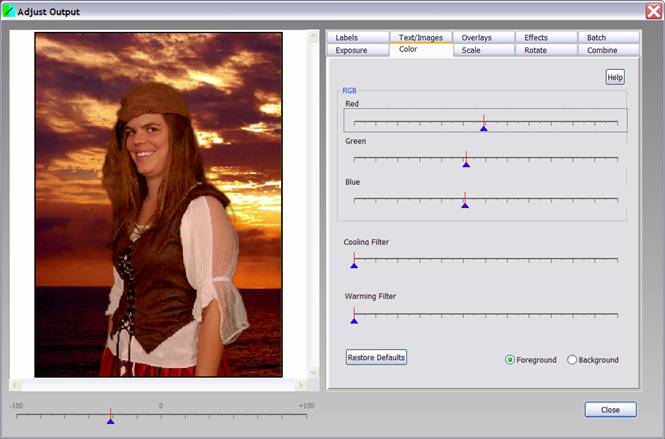Click the Adjust Output title bar icon
665x439 pixels.
(x=8, y=11)
